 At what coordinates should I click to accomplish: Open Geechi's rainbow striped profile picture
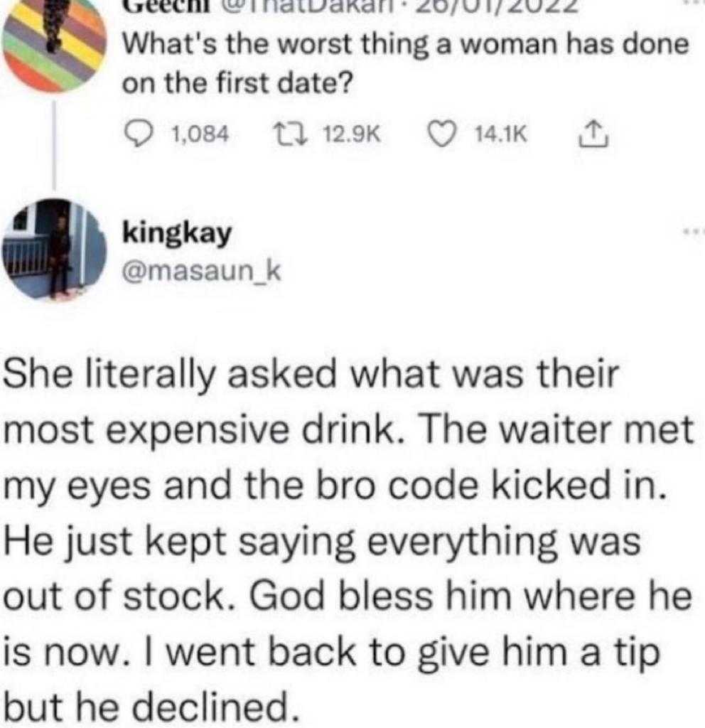pos(53,44)
